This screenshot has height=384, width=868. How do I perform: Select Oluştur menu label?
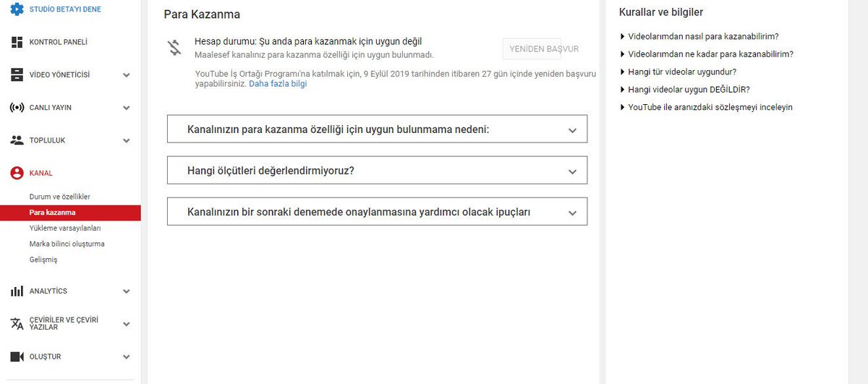(45, 357)
